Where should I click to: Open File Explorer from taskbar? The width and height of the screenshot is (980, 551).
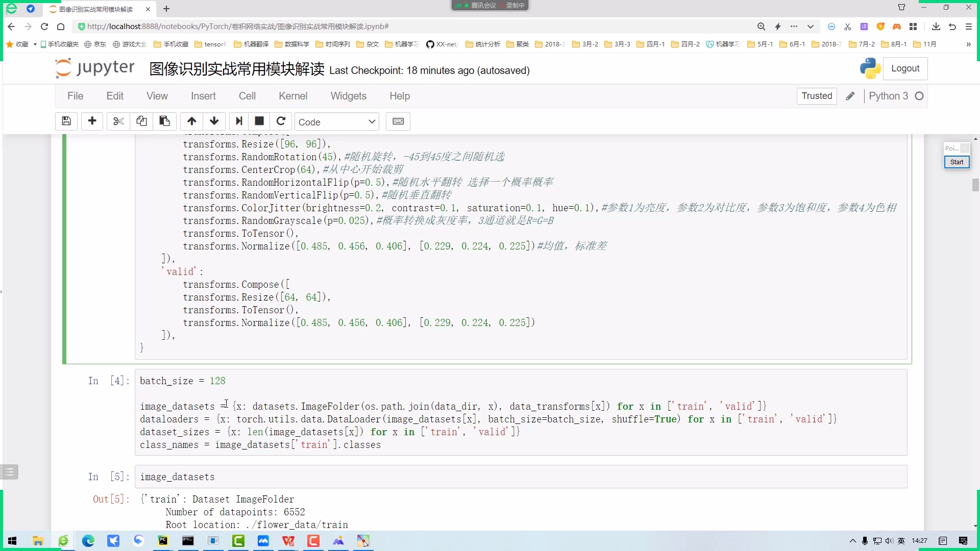coord(38,541)
